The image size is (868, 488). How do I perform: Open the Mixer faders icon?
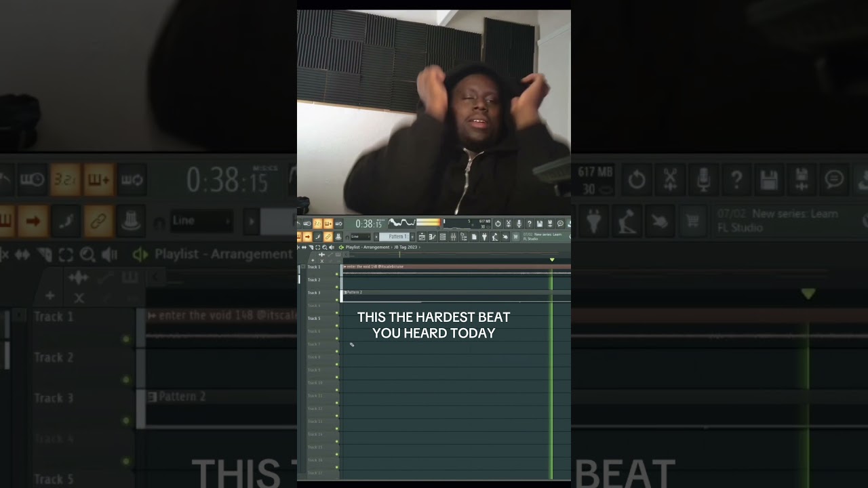tap(453, 237)
